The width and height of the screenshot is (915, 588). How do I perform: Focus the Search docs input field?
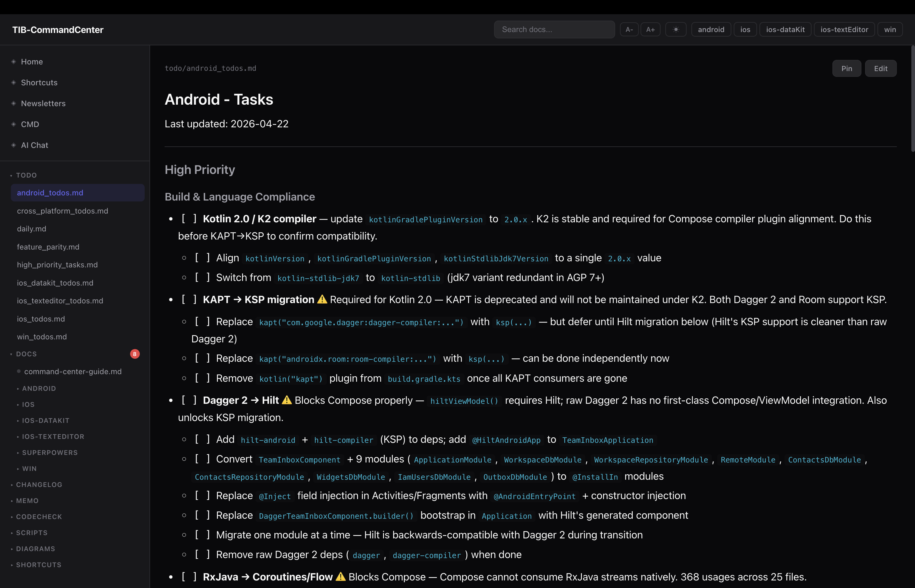pyautogui.click(x=554, y=29)
